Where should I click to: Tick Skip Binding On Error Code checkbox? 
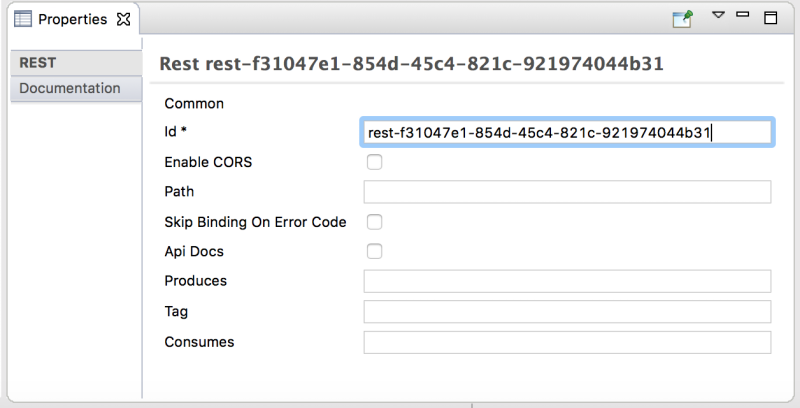374,222
